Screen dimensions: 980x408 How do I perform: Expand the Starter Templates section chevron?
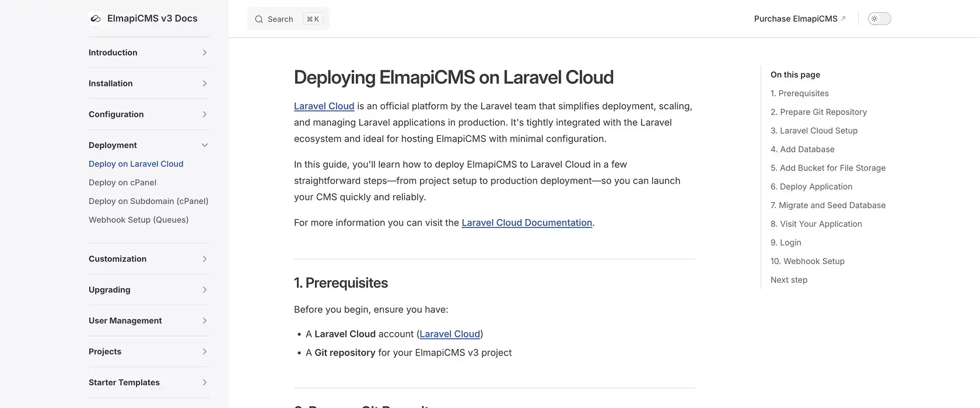point(205,382)
